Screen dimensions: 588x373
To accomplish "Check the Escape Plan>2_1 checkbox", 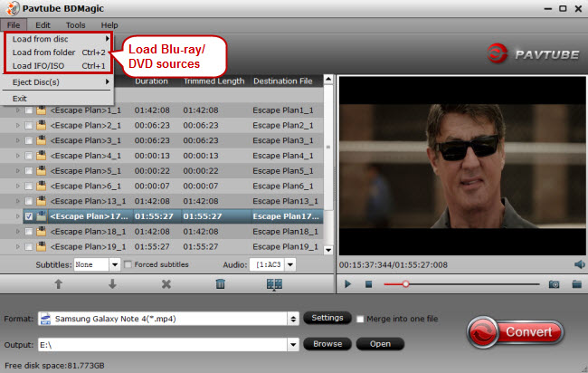I will point(29,126).
